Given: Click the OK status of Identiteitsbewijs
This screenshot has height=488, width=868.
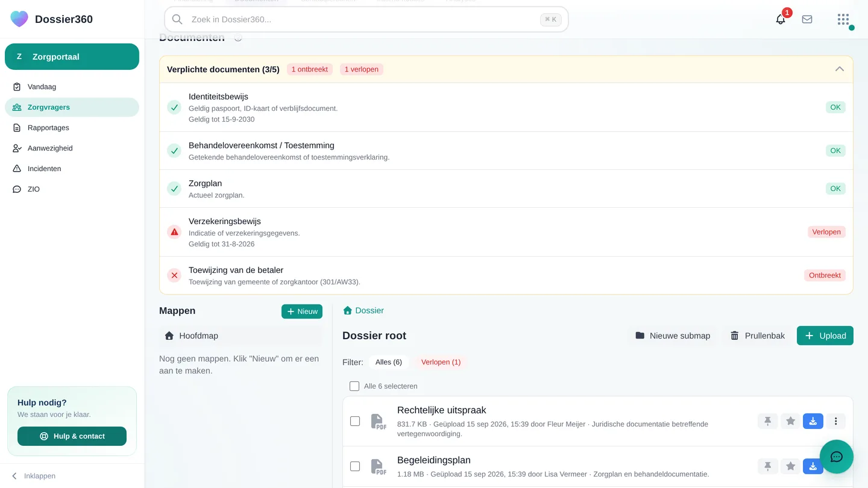Looking at the screenshot, I should tap(835, 107).
